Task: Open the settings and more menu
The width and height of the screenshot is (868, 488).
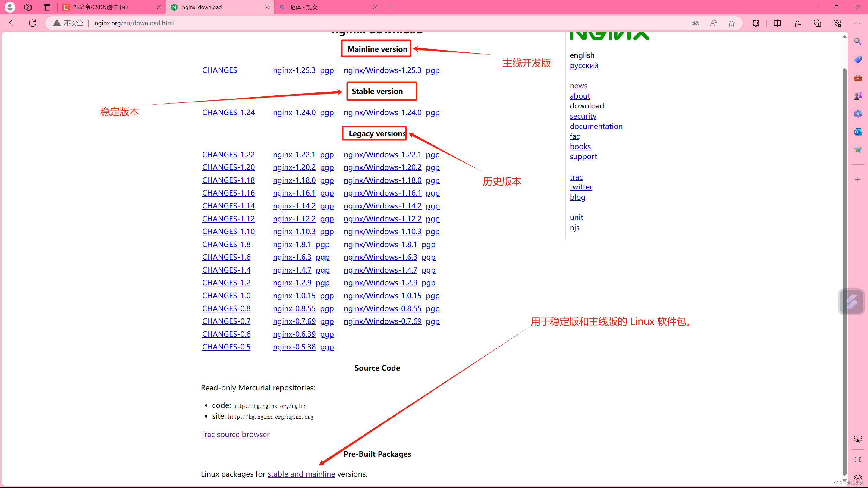Action: click(857, 23)
